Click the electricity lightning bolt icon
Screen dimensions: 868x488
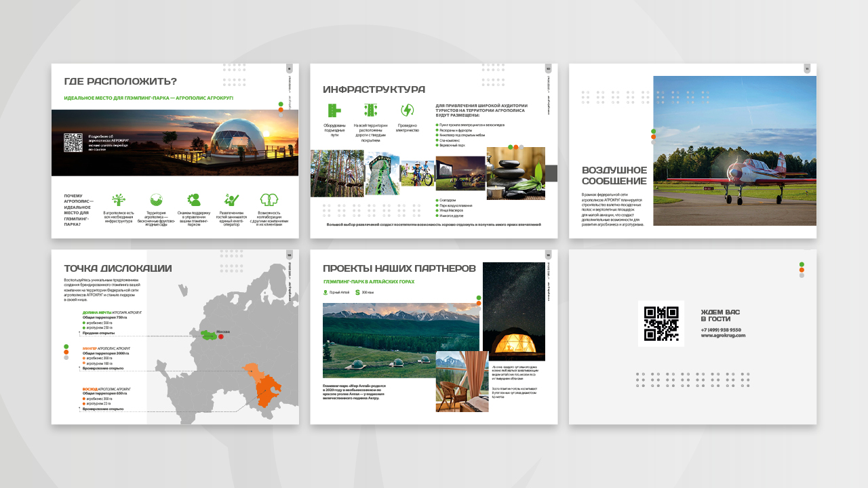[x=407, y=110]
